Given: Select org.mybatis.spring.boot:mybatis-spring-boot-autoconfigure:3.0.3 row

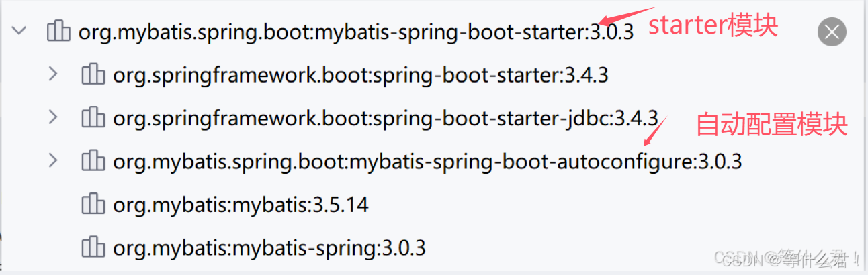Looking at the screenshot, I should 427,161.
